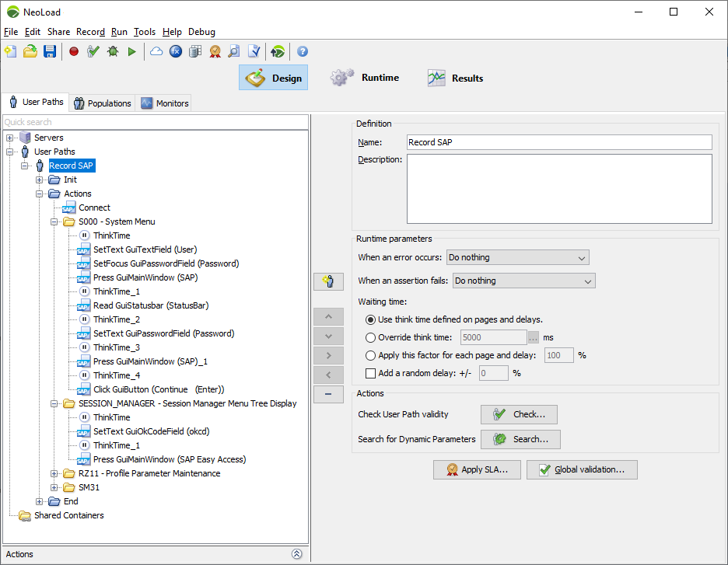The height and width of the screenshot is (565, 728).
Task: Click the Apply SLA button
Action: (x=477, y=469)
